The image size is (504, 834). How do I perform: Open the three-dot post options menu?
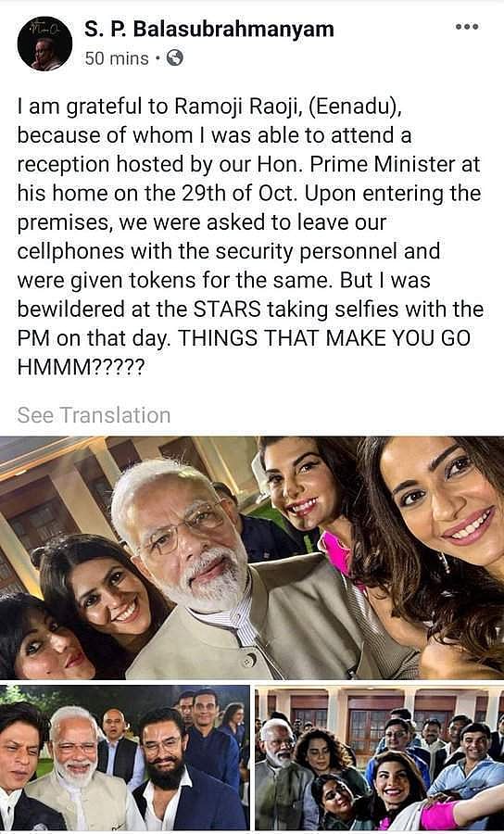pos(467,27)
